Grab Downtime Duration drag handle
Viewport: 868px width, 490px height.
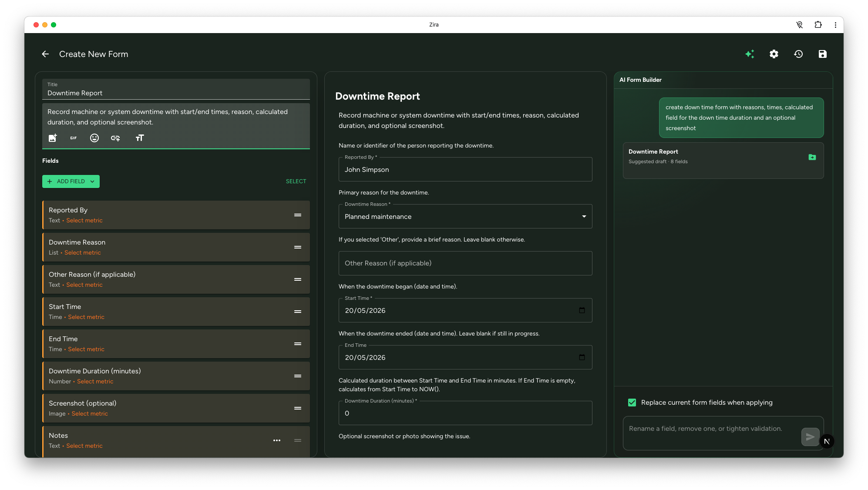(x=298, y=376)
